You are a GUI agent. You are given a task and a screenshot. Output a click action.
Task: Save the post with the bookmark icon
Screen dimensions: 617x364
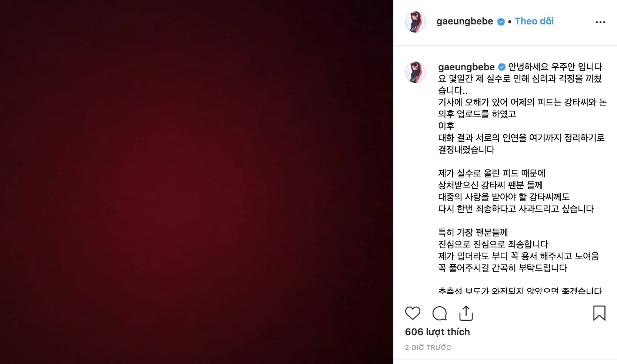599,313
